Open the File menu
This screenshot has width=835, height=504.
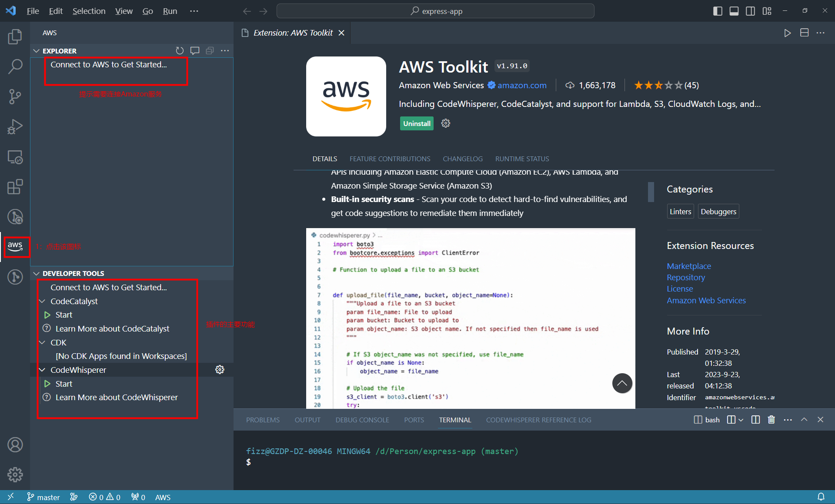click(x=33, y=11)
